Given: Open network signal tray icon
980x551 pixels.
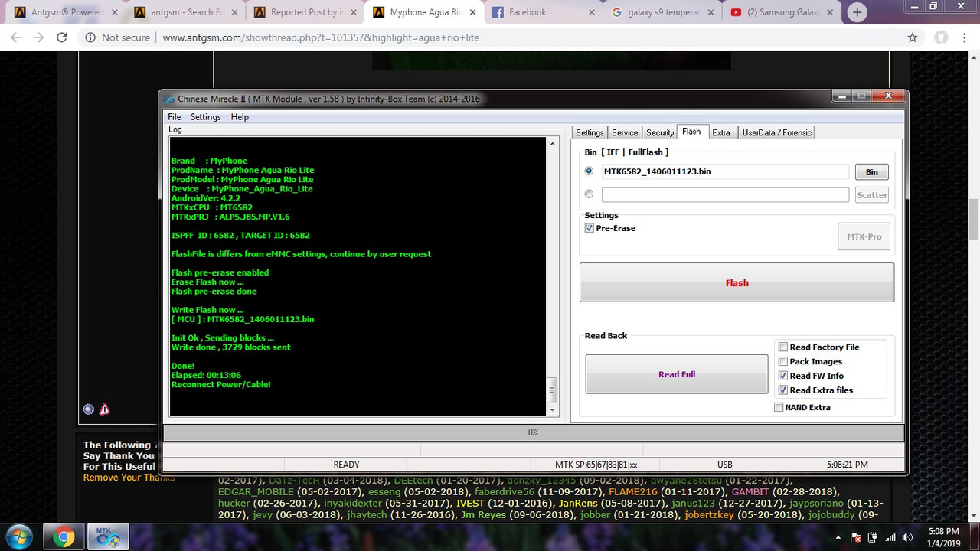Looking at the screenshot, I should pyautogui.click(x=892, y=538).
